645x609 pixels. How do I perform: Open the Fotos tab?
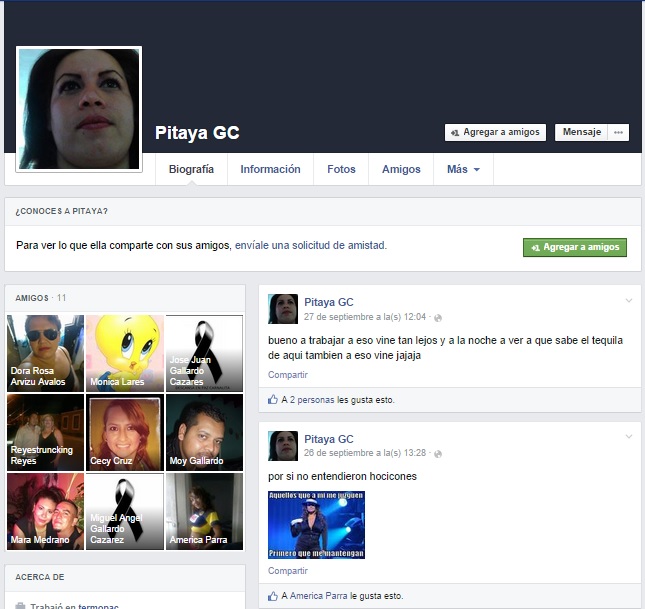coord(341,170)
